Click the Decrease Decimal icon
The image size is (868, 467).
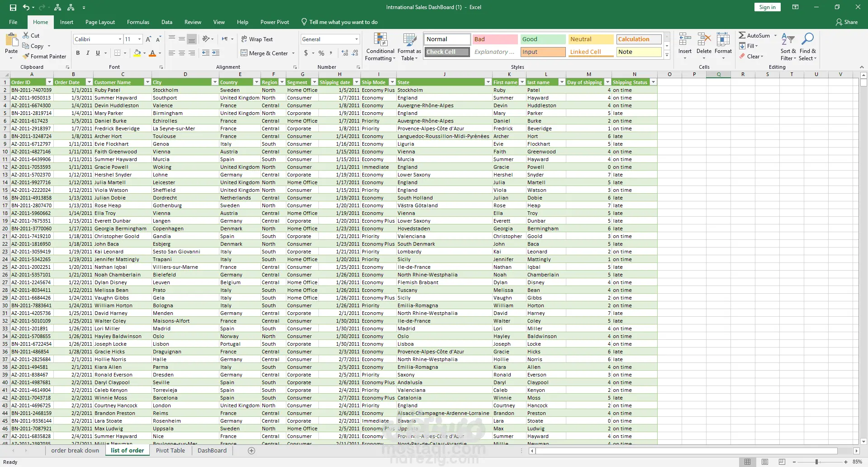click(x=355, y=53)
